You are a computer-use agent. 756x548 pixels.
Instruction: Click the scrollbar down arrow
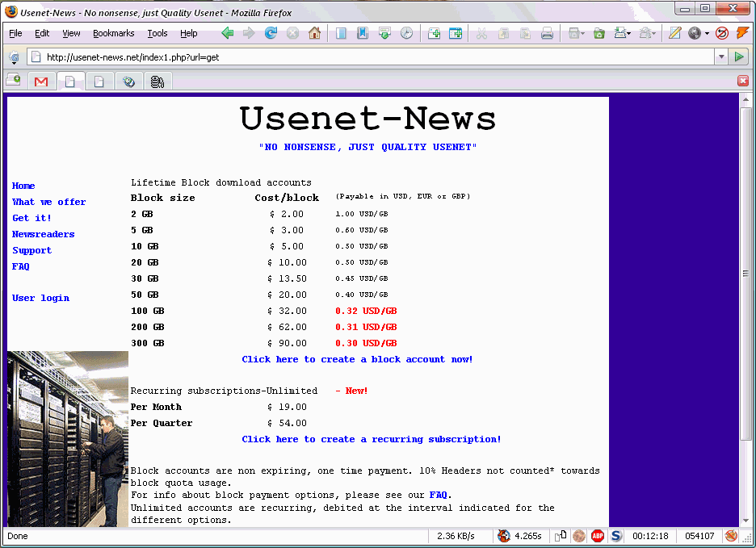point(745,521)
